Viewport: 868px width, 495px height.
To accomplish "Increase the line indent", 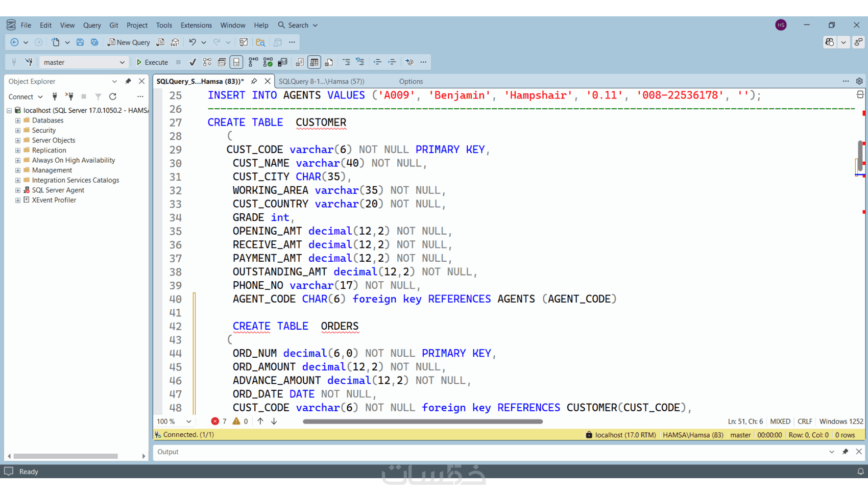I will coord(392,62).
